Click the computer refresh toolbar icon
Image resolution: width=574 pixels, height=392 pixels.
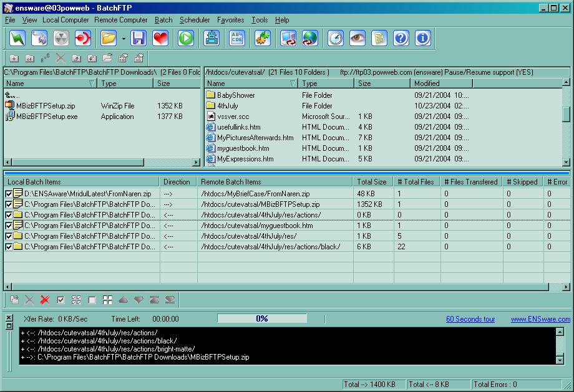click(x=288, y=38)
